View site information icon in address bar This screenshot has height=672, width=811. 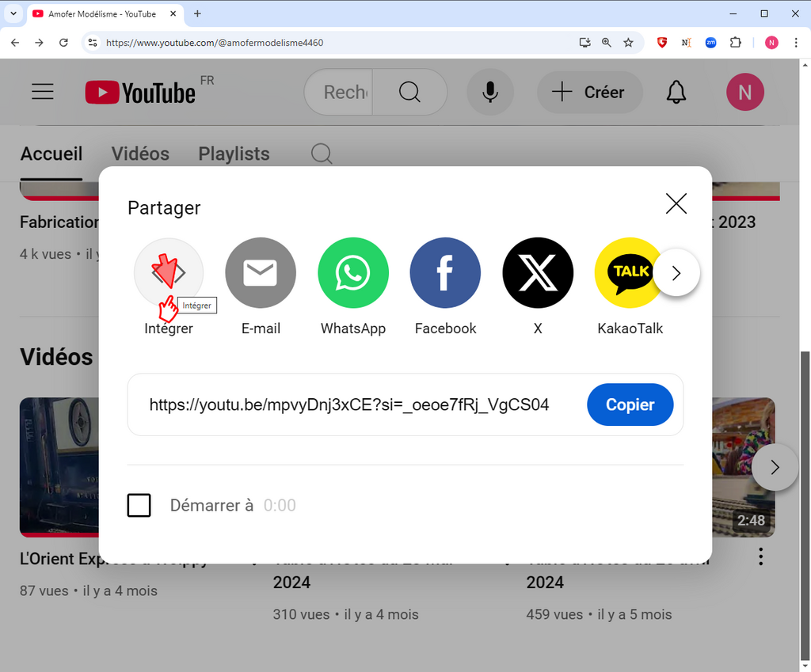pos(93,43)
